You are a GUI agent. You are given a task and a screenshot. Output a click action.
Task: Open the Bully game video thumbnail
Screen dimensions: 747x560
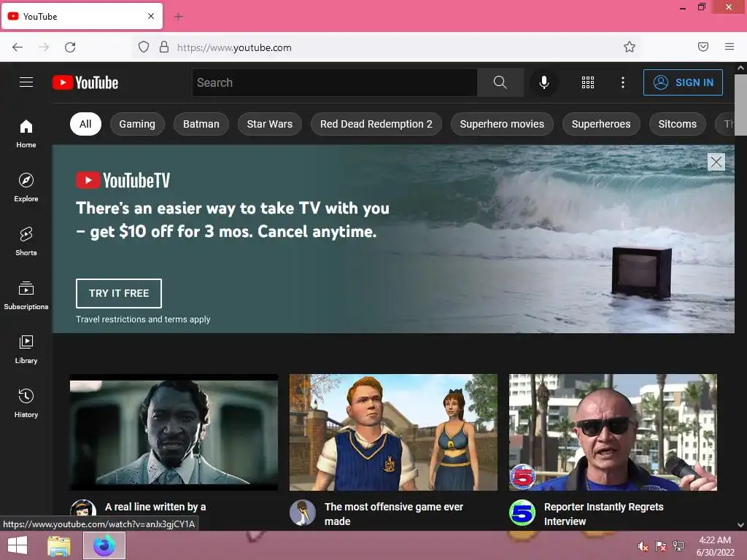click(393, 432)
